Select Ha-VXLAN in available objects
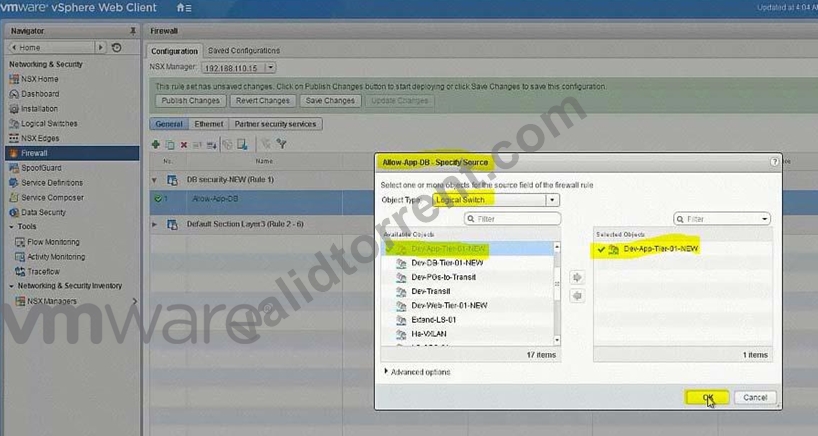 pyautogui.click(x=429, y=334)
